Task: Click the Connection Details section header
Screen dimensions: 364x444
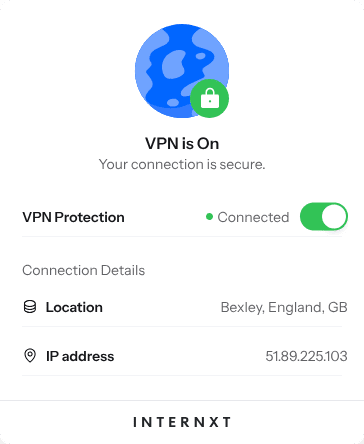Action: (84, 270)
